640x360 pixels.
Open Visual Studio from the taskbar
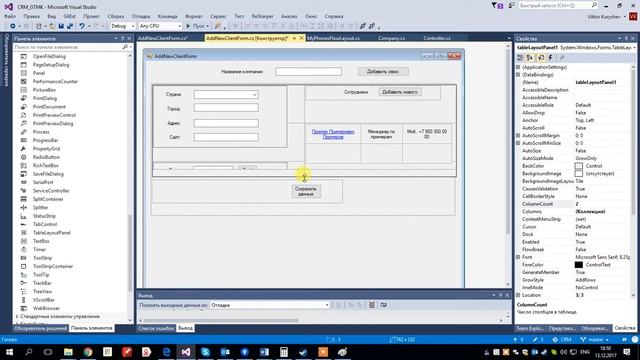(x=186, y=352)
